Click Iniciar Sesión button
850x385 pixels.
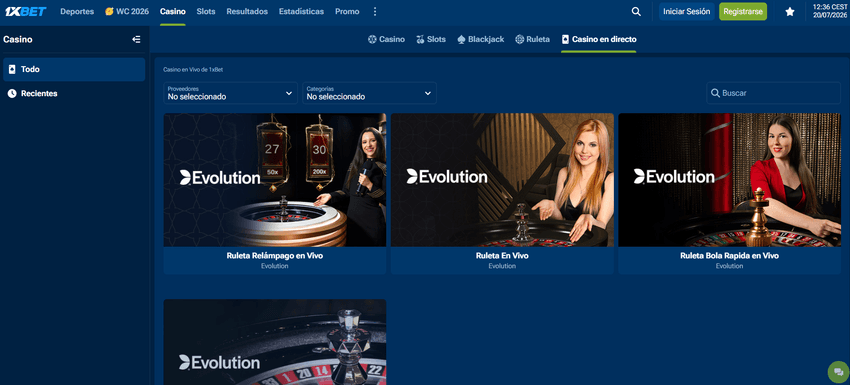click(687, 11)
